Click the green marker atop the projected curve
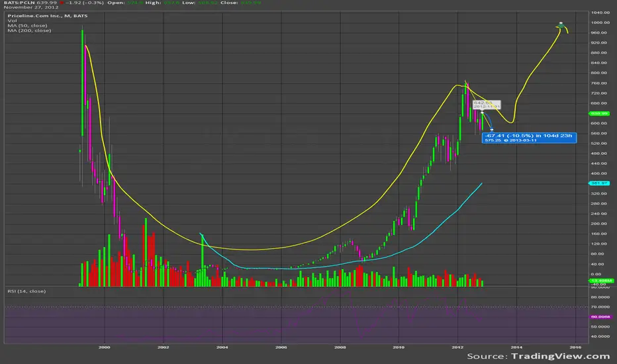This screenshot has width=617, height=364. (x=561, y=26)
